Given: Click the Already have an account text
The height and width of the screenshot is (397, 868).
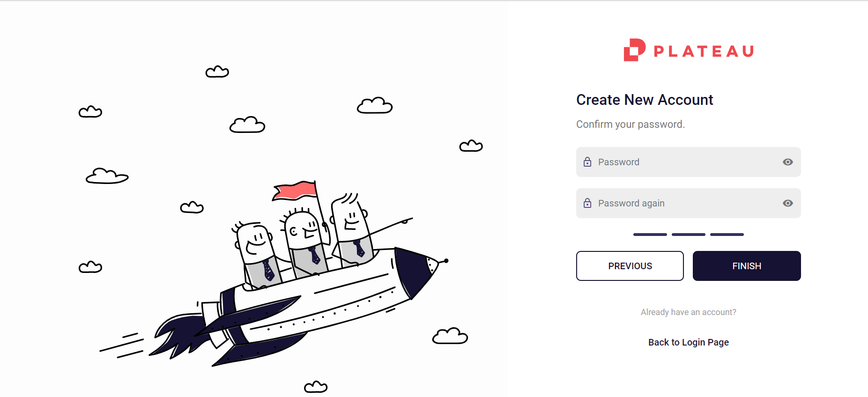Looking at the screenshot, I should [x=688, y=312].
